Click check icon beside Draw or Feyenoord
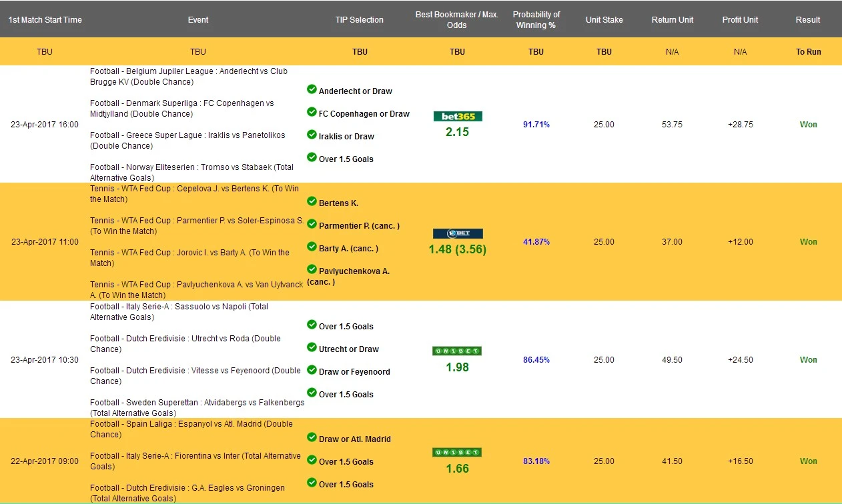842x504 pixels. (x=312, y=370)
